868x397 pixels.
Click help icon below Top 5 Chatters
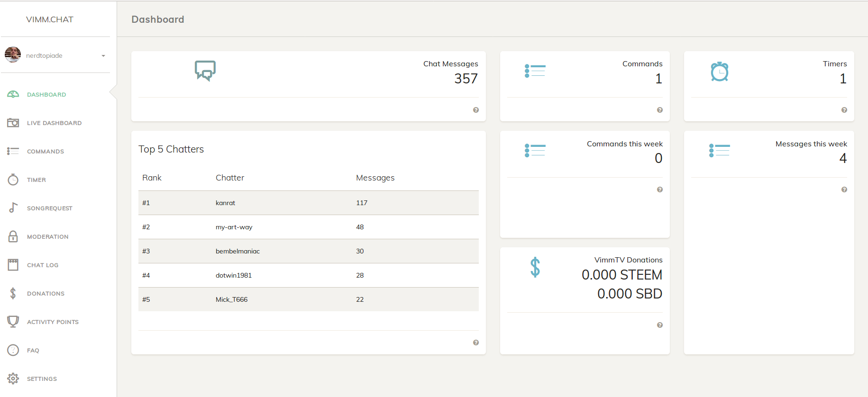tap(476, 343)
